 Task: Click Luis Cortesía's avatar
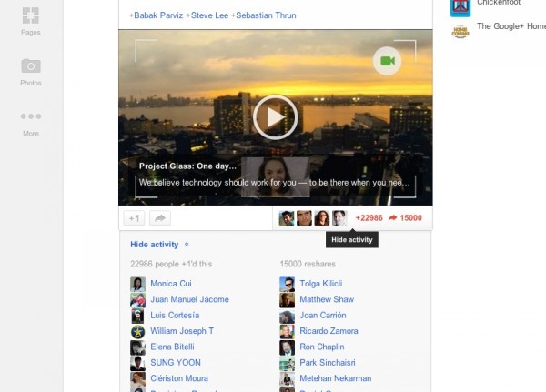138,316
